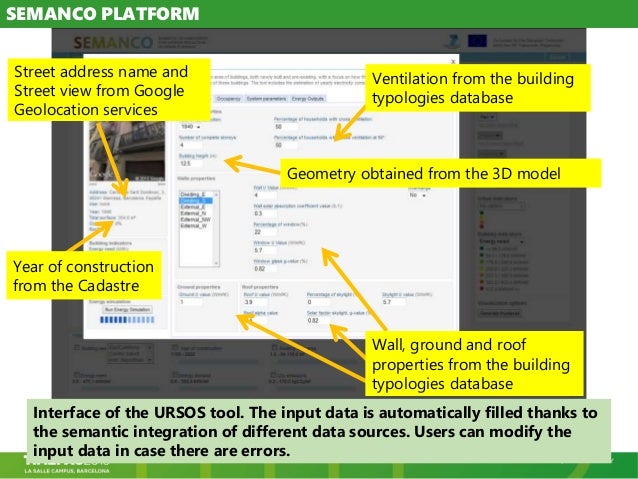Click the energy simulation progress bar

pyautogui.click(x=127, y=320)
